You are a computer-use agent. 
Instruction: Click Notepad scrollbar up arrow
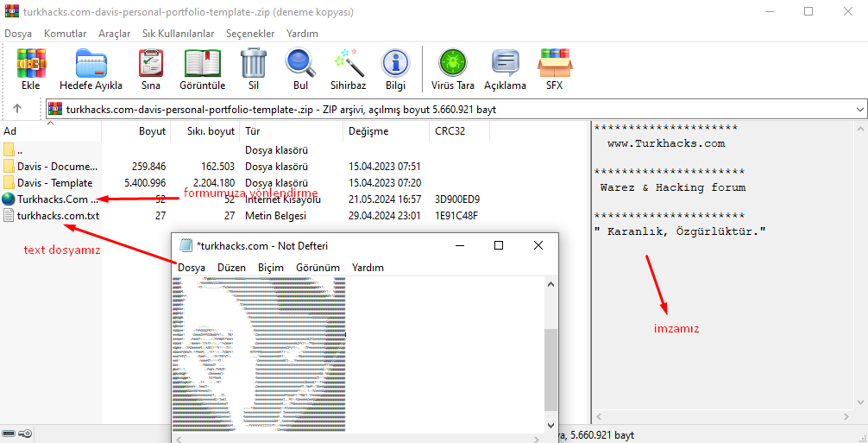[x=550, y=284]
